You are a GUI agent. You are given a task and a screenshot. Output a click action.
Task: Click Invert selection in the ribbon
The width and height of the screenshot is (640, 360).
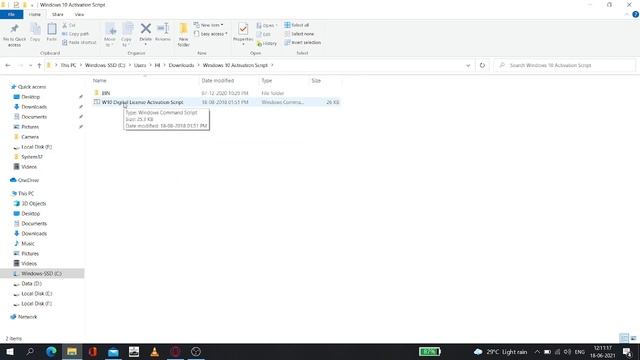click(x=302, y=42)
